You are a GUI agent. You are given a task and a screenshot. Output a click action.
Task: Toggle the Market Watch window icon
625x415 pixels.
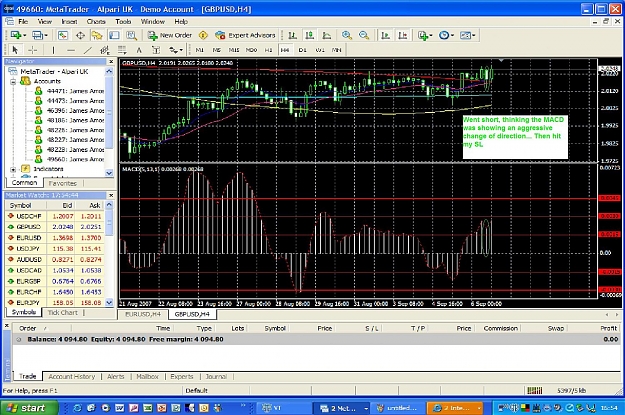tap(63, 35)
